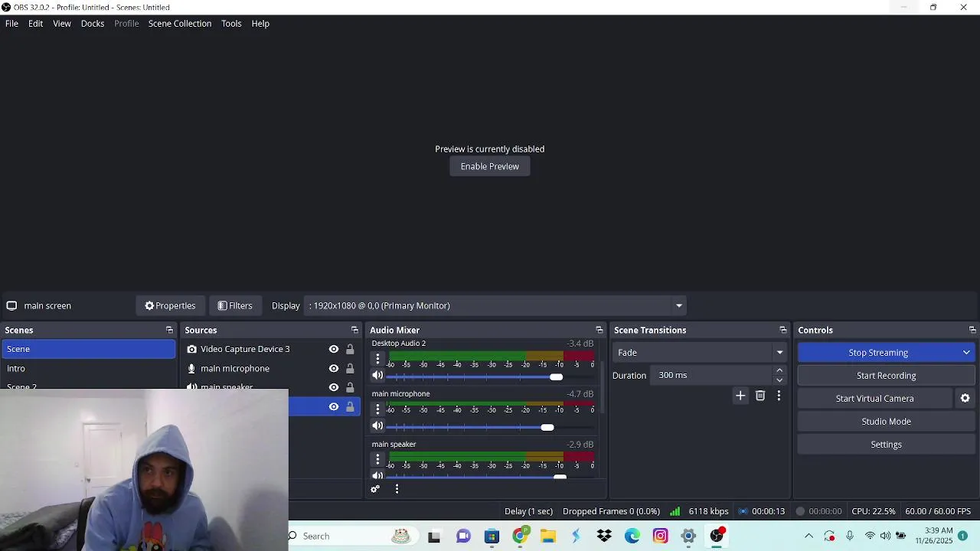Pop out the Sources dock
The image size is (980, 551).
tap(354, 330)
